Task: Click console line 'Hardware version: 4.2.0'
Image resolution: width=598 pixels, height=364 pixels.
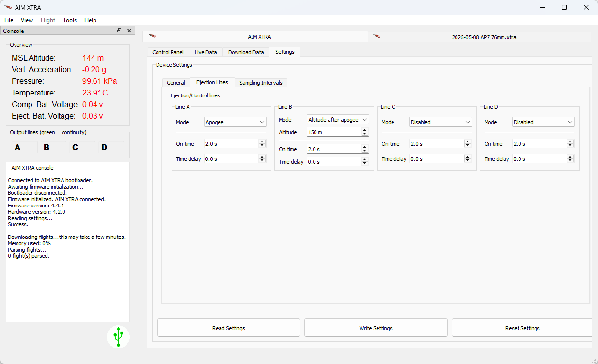Action: (36, 212)
